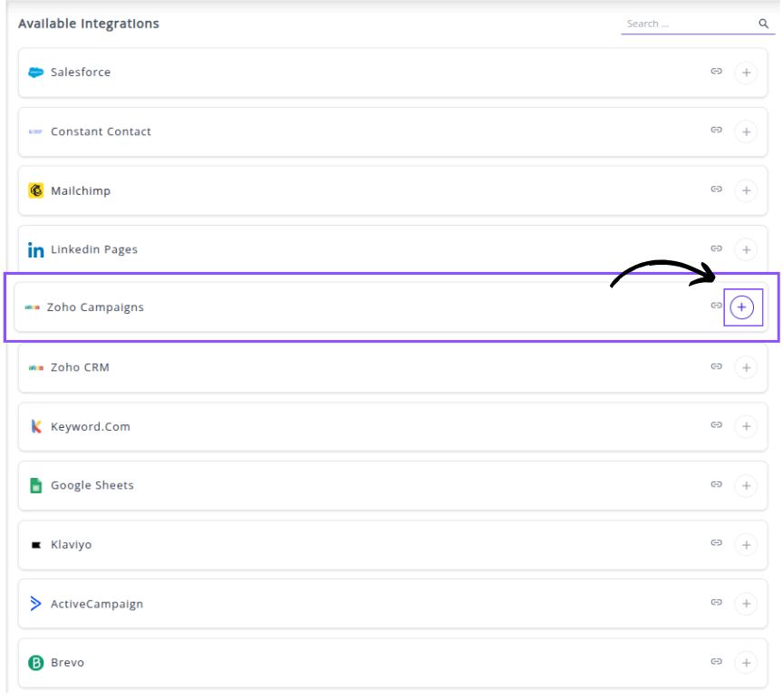783x700 pixels.
Task: Add the Salesforce integration with plus icon
Action: click(x=746, y=73)
